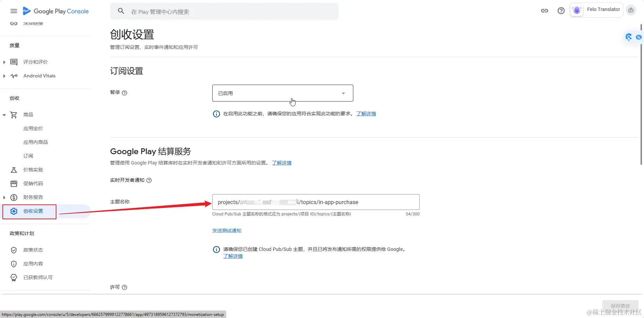Viewport: 644px width, 318px height.
Task: Click info icon beside Cloud Pub/Sub notice
Action: coord(216,250)
